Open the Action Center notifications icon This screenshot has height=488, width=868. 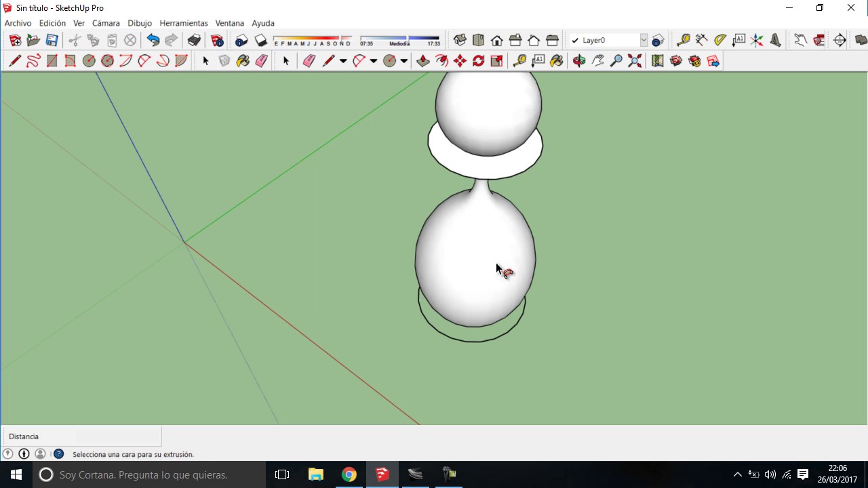coord(803,474)
